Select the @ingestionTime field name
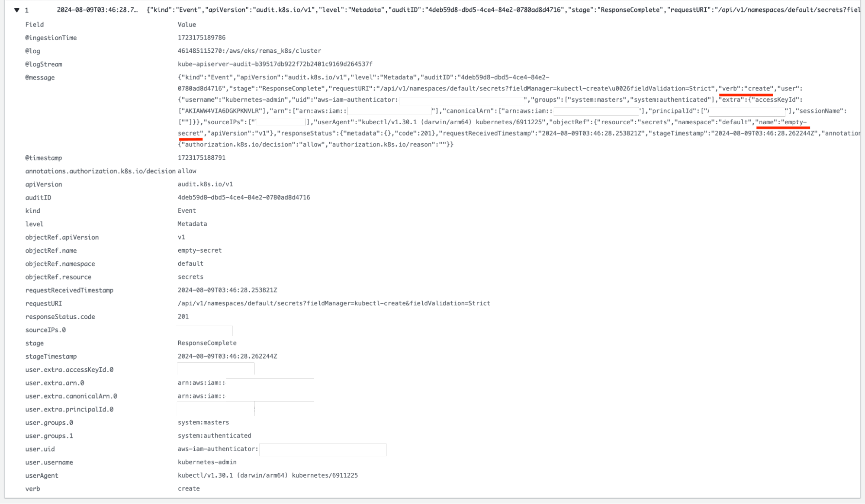The image size is (865, 504). (x=51, y=38)
